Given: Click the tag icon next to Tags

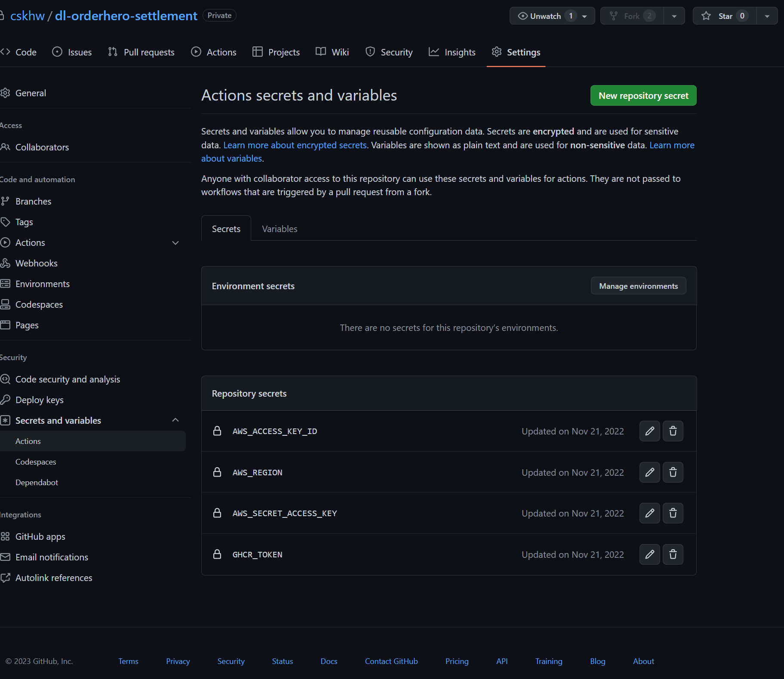Looking at the screenshot, I should [x=5, y=222].
